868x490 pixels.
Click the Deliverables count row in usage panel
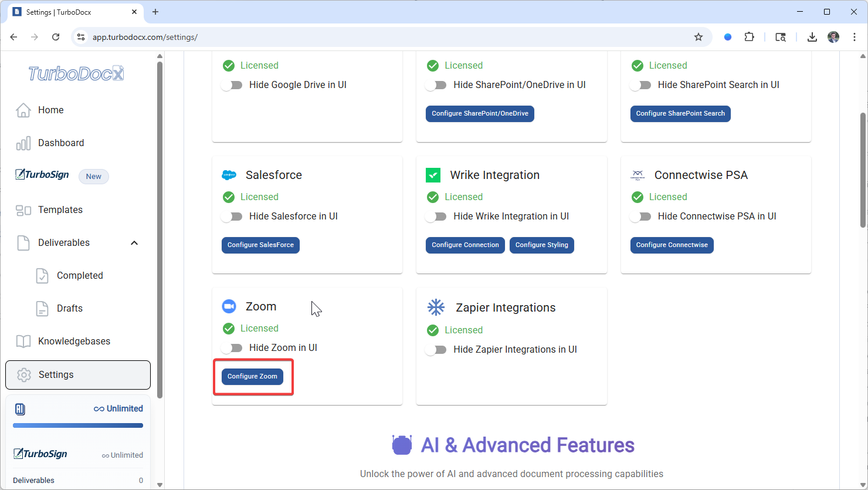78,481
